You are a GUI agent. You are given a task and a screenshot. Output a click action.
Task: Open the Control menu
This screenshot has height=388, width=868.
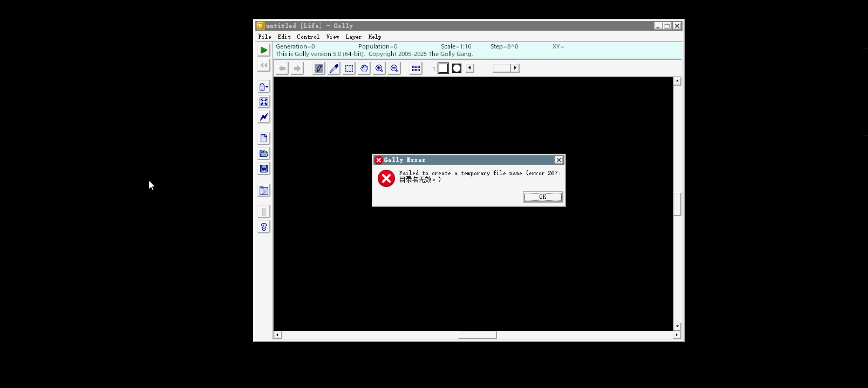click(308, 37)
